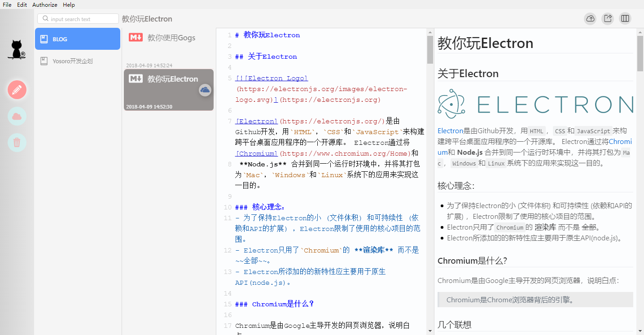The image size is (644, 335).
Task: Click the 'JavaScript' inline code in preview
Action: pos(594,131)
